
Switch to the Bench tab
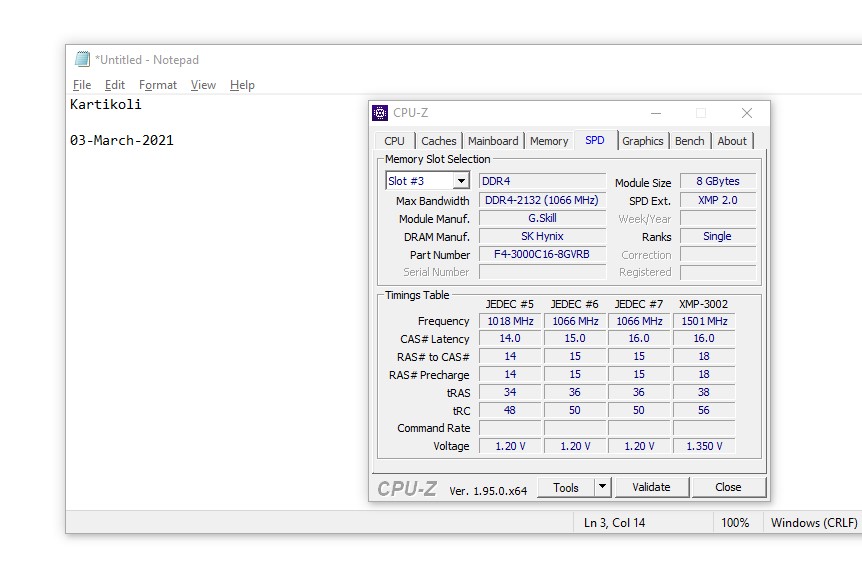point(689,141)
